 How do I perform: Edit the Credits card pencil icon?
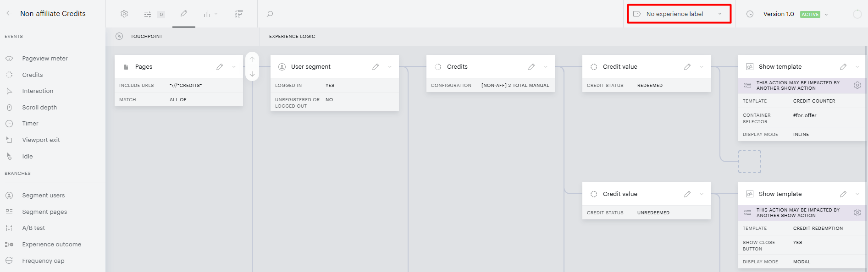pos(531,67)
